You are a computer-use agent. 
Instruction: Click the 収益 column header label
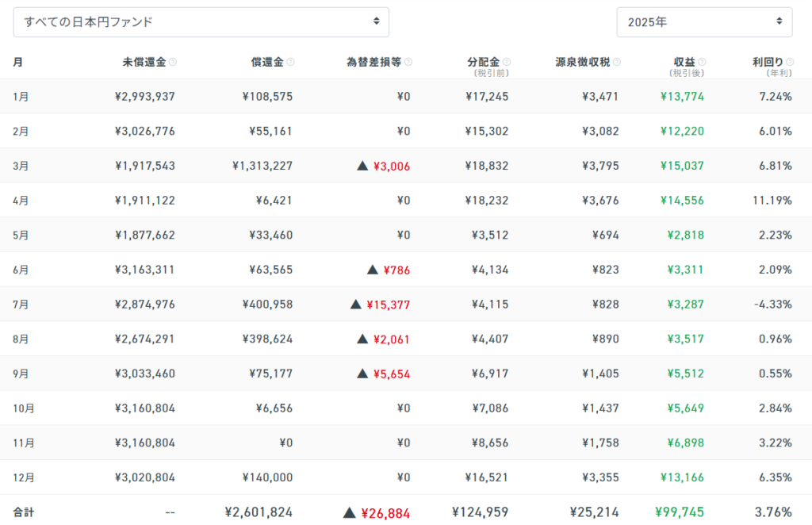683,62
